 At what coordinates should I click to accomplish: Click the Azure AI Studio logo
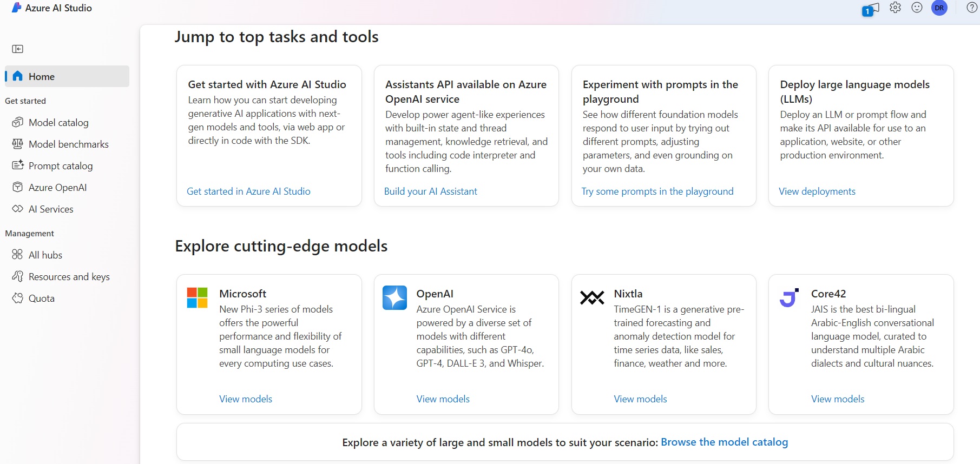[17, 8]
